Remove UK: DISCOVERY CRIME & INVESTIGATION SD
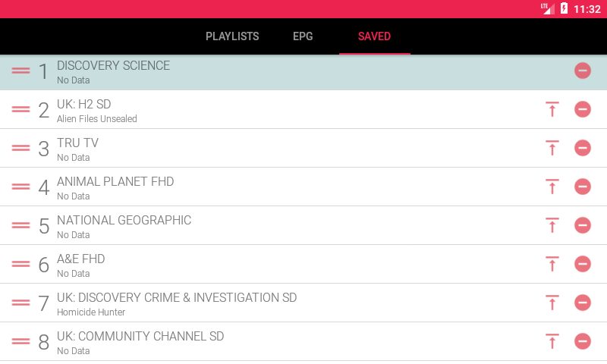This screenshot has width=607, height=364. coord(582,303)
